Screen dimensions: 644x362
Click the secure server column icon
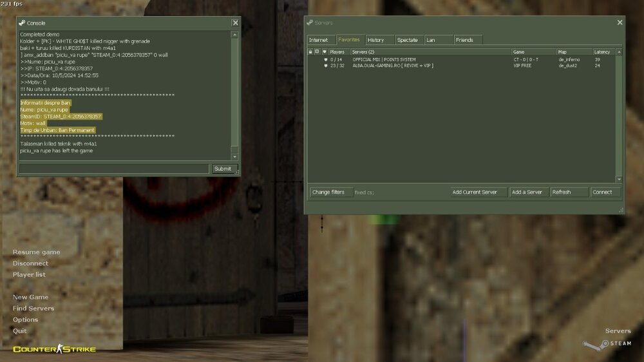point(317,52)
